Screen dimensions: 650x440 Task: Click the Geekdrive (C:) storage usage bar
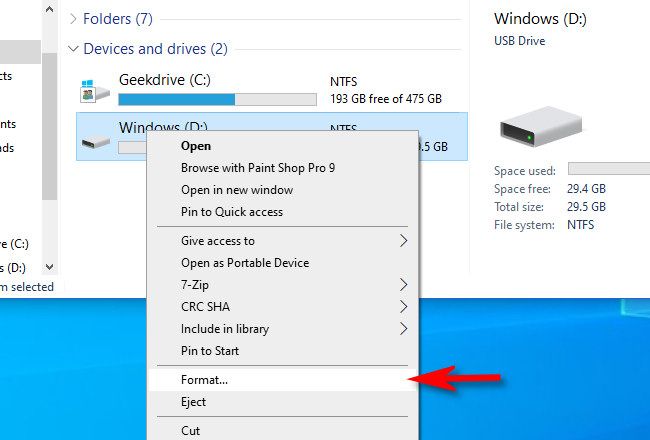click(x=217, y=100)
